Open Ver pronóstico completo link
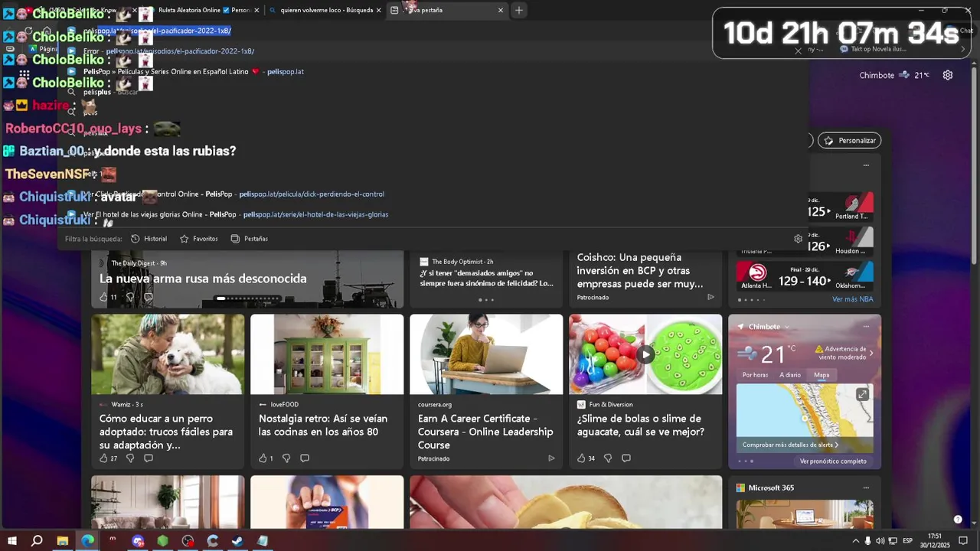 click(x=833, y=461)
